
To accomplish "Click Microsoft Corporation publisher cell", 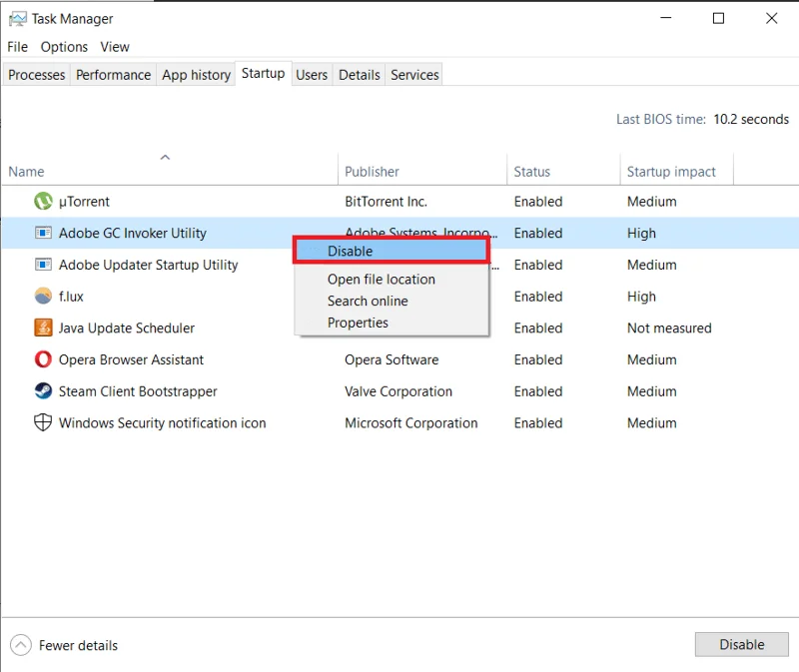I will [x=410, y=422].
